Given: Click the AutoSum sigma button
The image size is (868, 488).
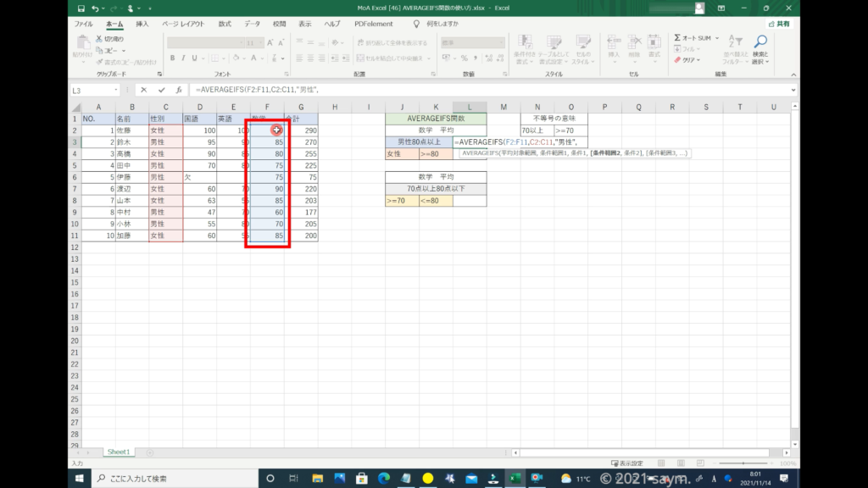Looking at the screenshot, I should pos(678,38).
